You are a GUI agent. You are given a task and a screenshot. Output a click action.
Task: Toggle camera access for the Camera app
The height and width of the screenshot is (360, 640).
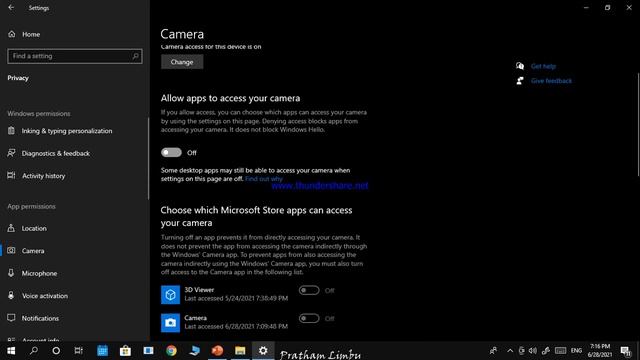pos(309,318)
